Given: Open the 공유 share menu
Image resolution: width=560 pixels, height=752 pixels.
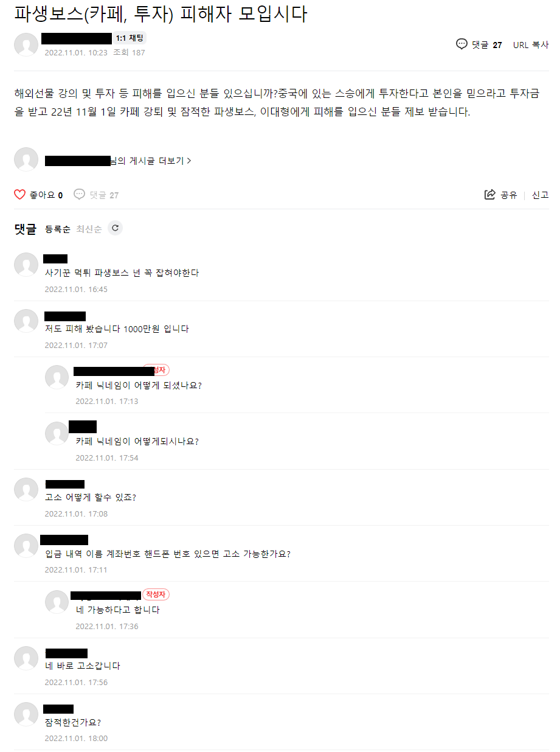Looking at the screenshot, I should pyautogui.click(x=500, y=195).
